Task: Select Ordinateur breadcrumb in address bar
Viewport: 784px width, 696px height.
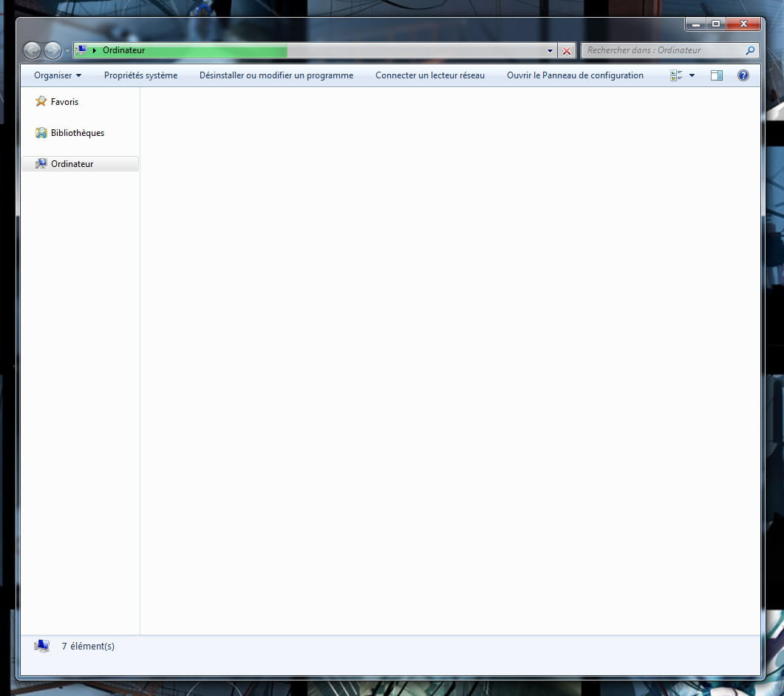Action: coord(123,50)
